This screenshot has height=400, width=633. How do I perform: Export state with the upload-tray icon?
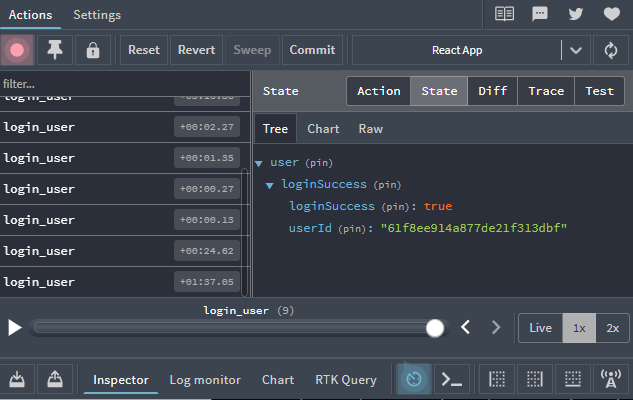tap(55, 379)
